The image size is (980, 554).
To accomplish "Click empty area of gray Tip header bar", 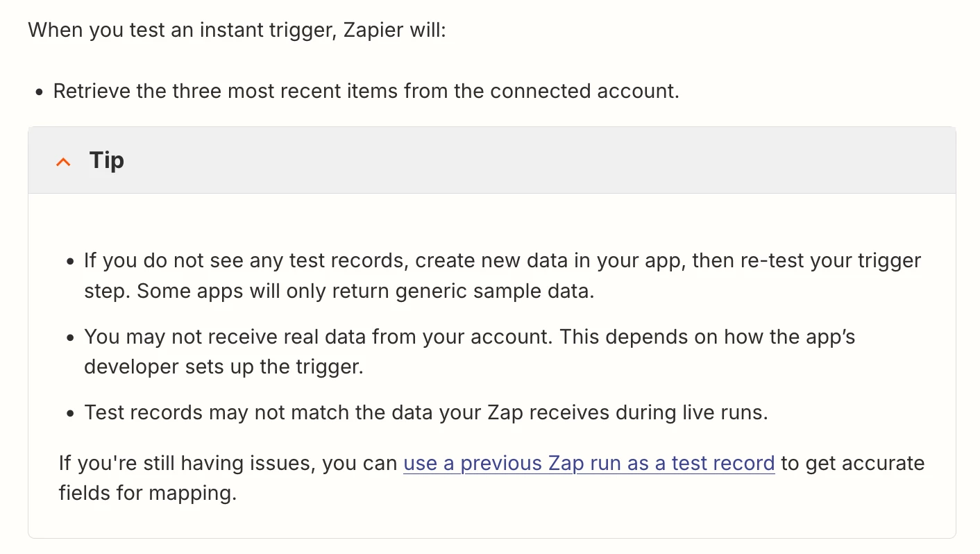I will pyautogui.click(x=527, y=160).
